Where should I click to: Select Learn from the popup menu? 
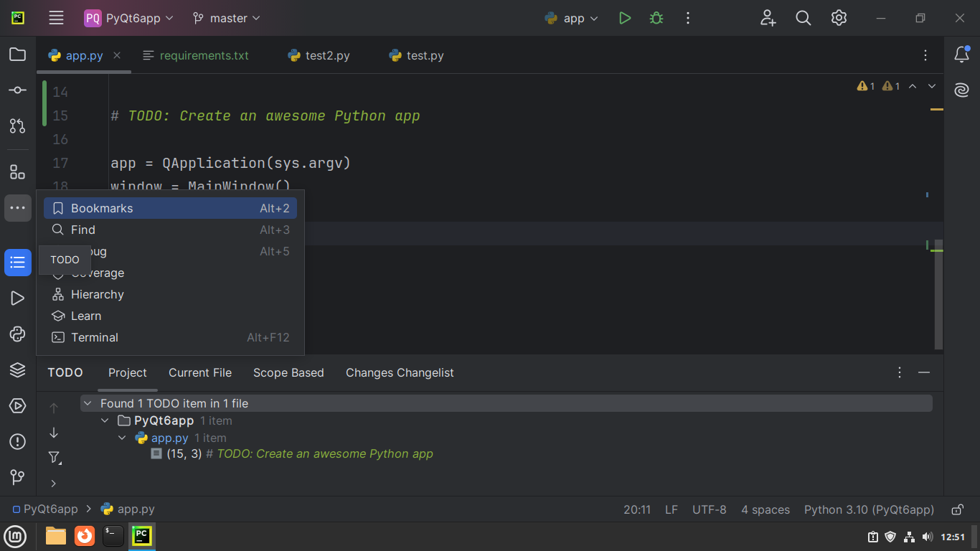tap(171, 316)
